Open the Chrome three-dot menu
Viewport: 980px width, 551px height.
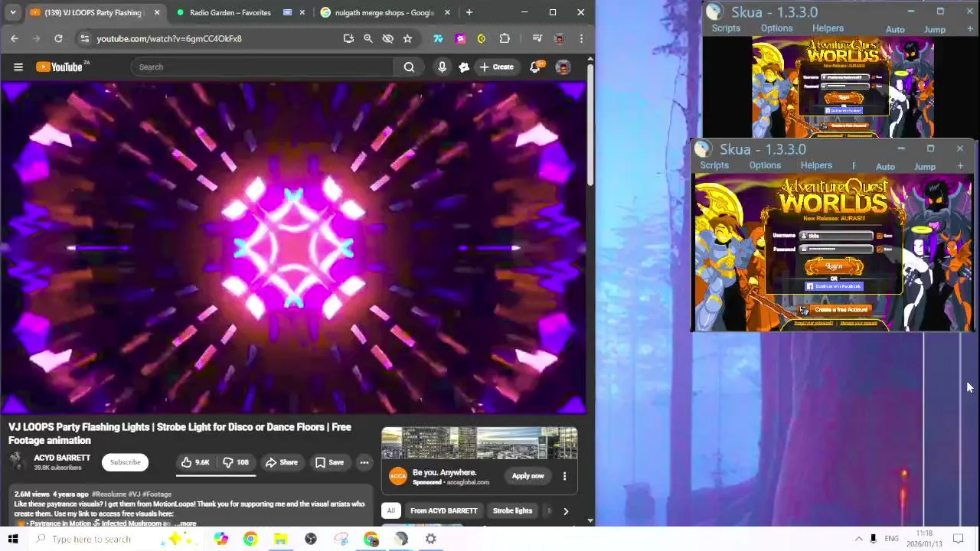pos(581,38)
